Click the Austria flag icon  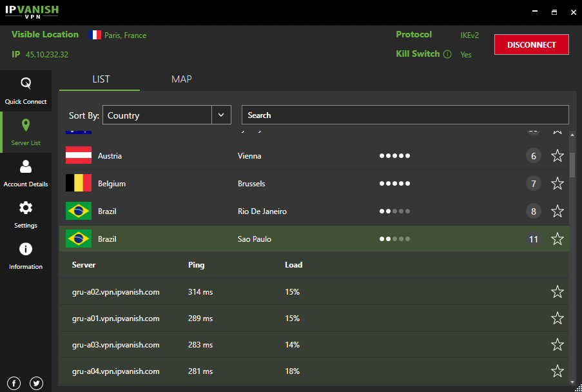[79, 155]
